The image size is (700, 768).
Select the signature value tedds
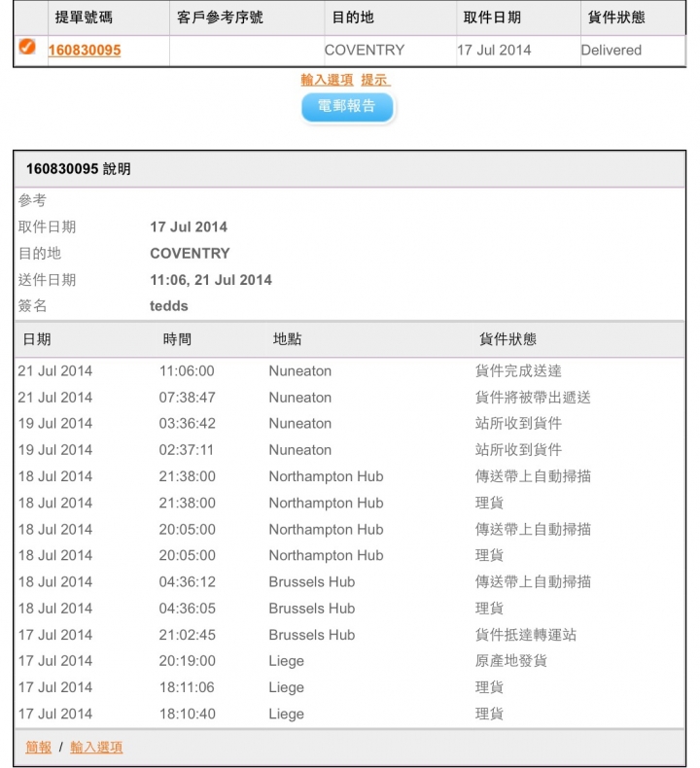click(169, 306)
